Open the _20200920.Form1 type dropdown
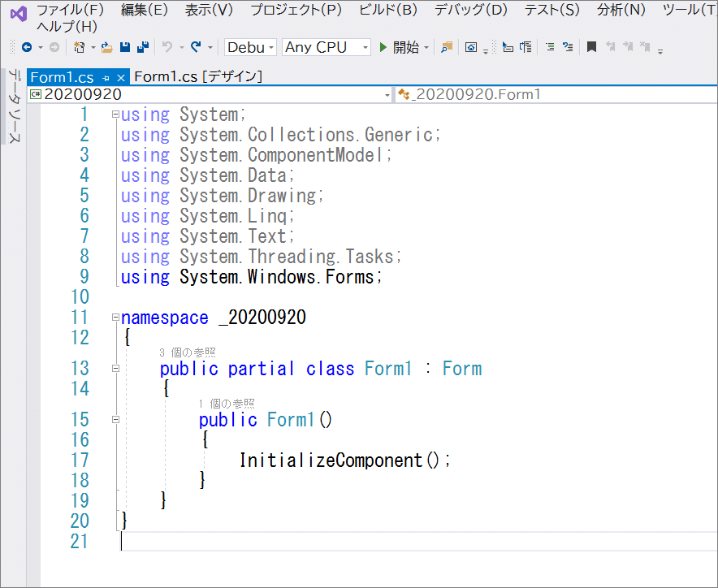The height and width of the screenshot is (588, 718). 556,95
